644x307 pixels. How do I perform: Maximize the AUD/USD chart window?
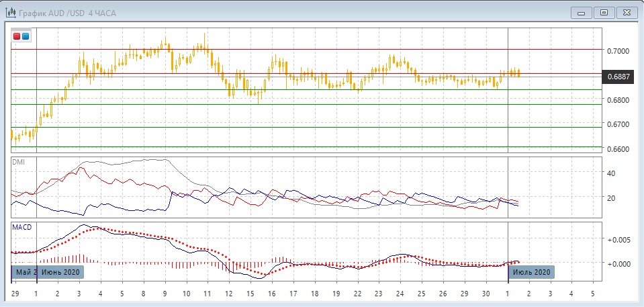pyautogui.click(x=604, y=12)
